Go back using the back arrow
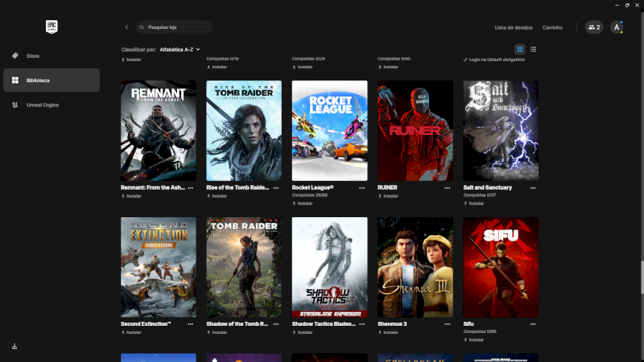 (126, 27)
